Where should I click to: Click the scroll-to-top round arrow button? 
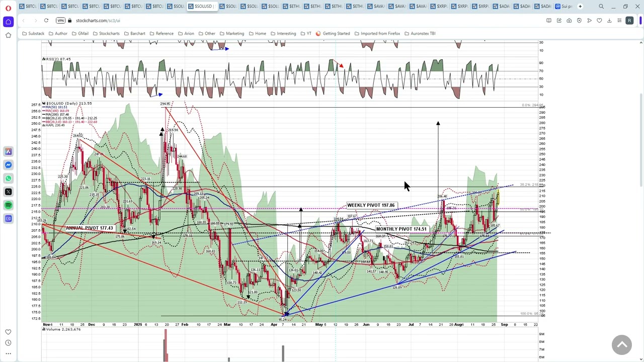[x=622, y=344]
